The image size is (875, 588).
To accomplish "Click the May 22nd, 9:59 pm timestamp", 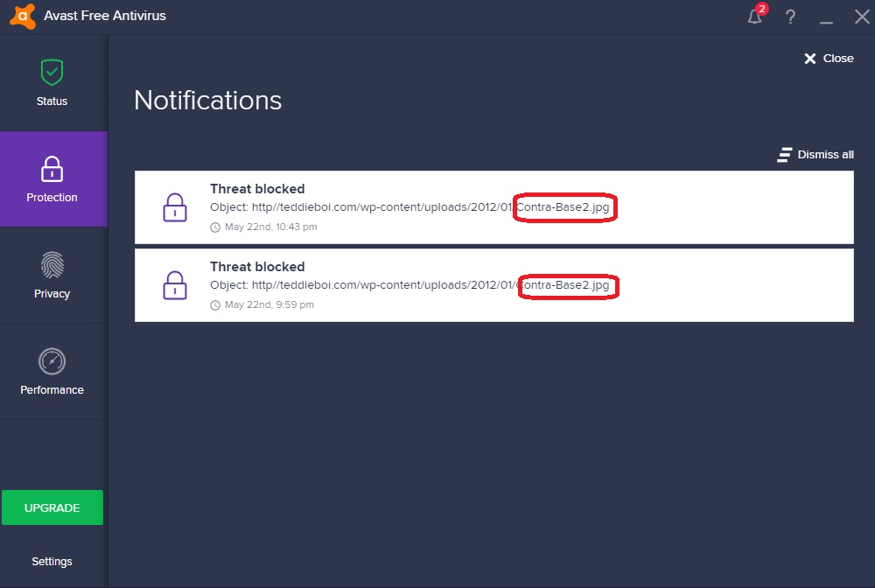I will (269, 304).
